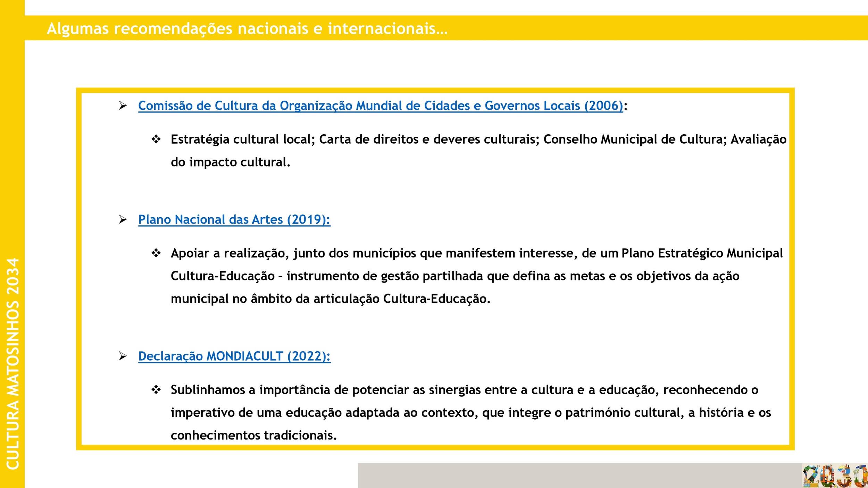Click diamond bullet before Estratégia cultural local
This screenshot has width=868, height=488.
pyautogui.click(x=156, y=140)
